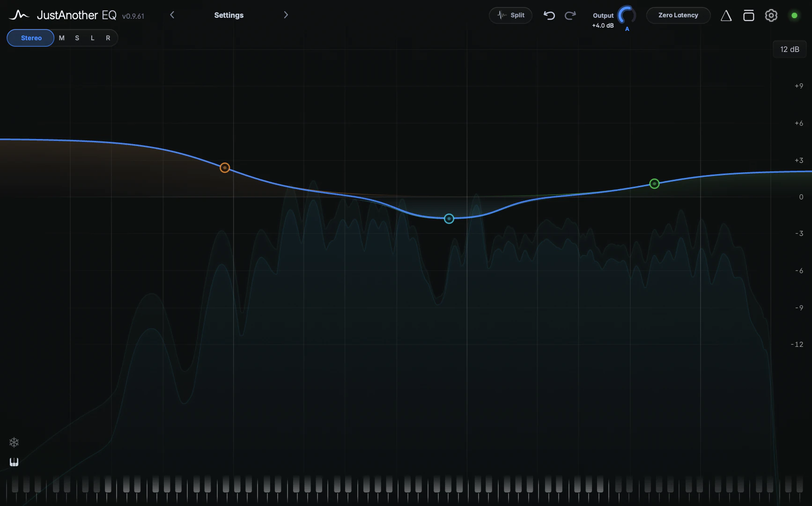The width and height of the screenshot is (812, 506).
Task: Select the cyan mid band node
Action: point(449,219)
